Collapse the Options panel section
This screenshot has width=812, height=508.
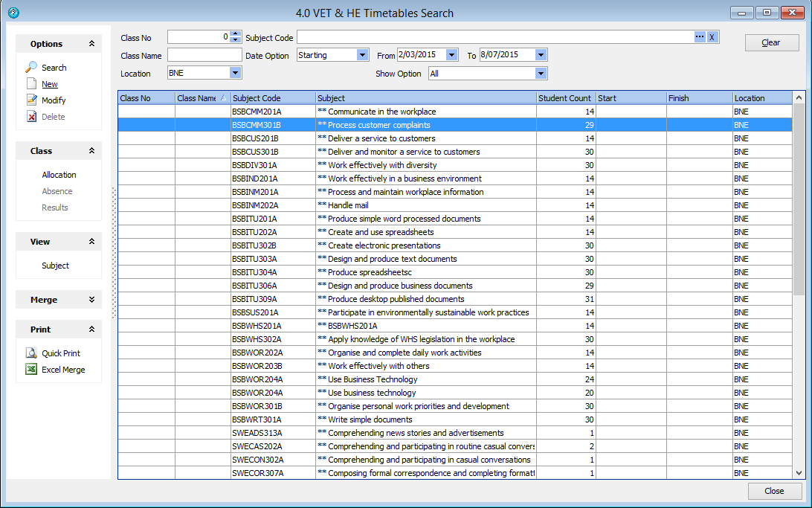tap(91, 44)
